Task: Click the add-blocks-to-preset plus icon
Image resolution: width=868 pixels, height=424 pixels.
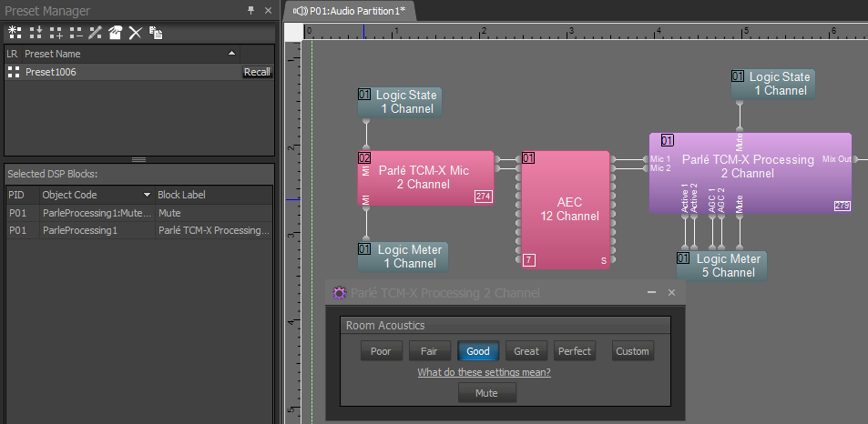Action: 56,33
